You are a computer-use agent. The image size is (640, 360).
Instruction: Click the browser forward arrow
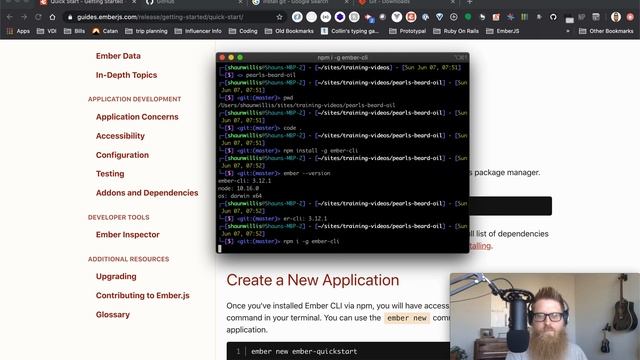(24, 17)
